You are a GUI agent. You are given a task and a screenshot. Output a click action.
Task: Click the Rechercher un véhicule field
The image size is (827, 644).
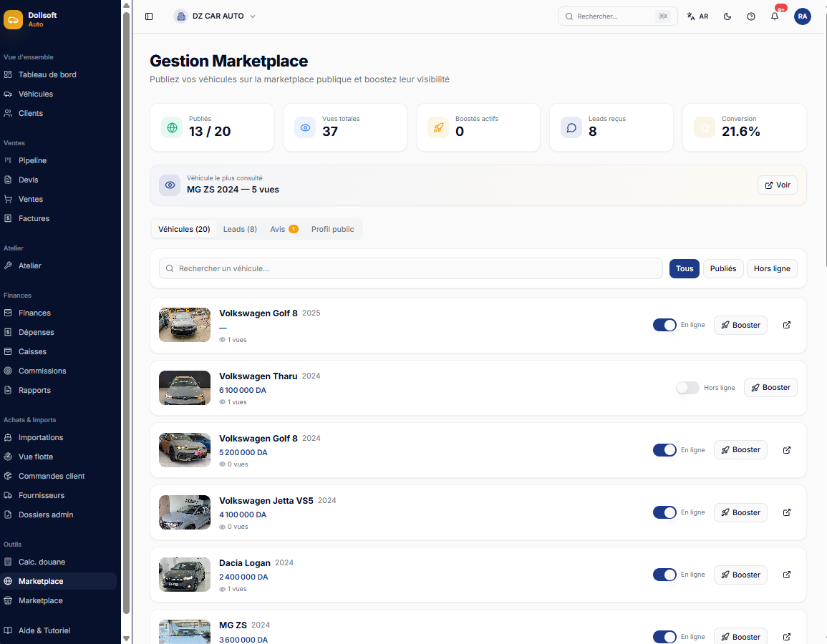[411, 269]
